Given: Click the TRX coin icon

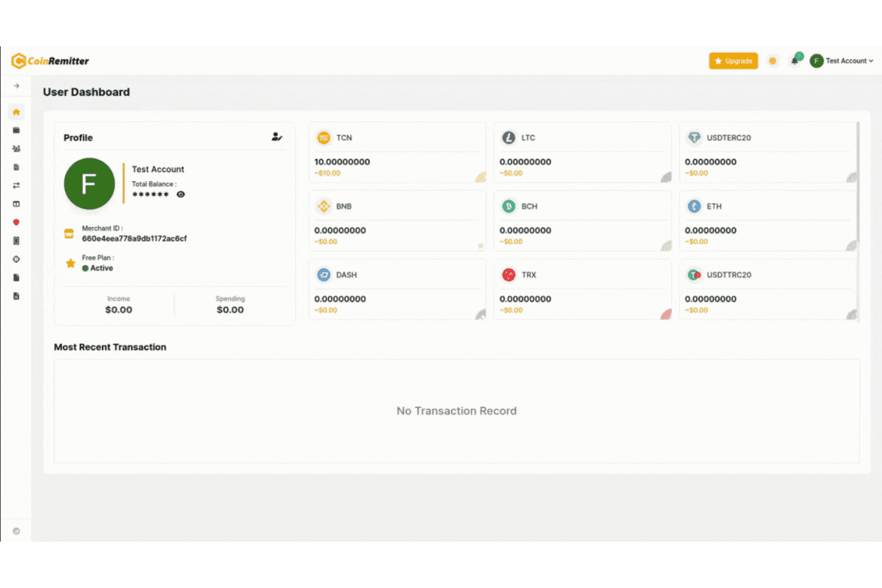Looking at the screenshot, I should click(508, 275).
